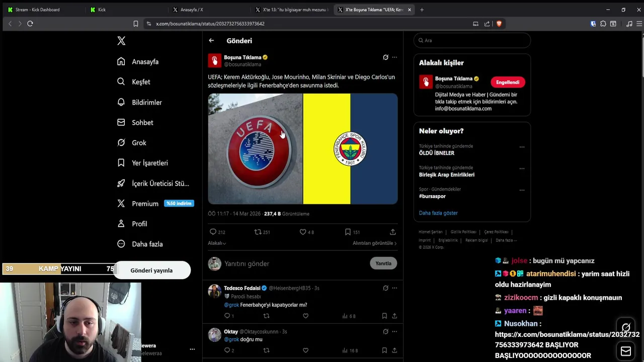The height and width of the screenshot is (362, 644).
Task: Click share icon on main post
Action: (392, 232)
